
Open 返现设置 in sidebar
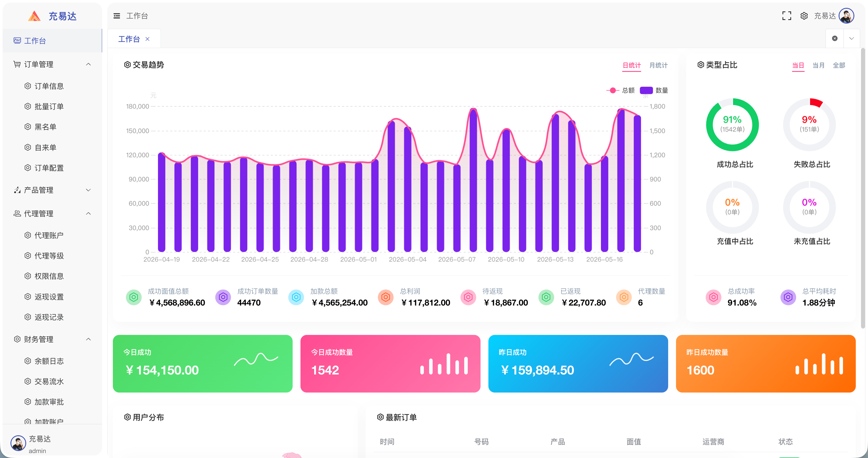pos(49,297)
